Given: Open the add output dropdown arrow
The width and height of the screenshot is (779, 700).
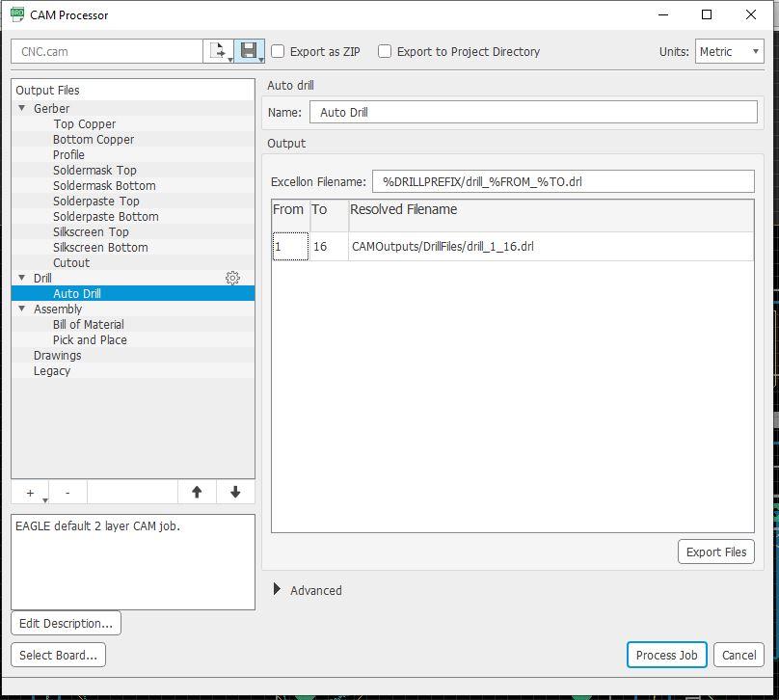Looking at the screenshot, I should pos(45,500).
